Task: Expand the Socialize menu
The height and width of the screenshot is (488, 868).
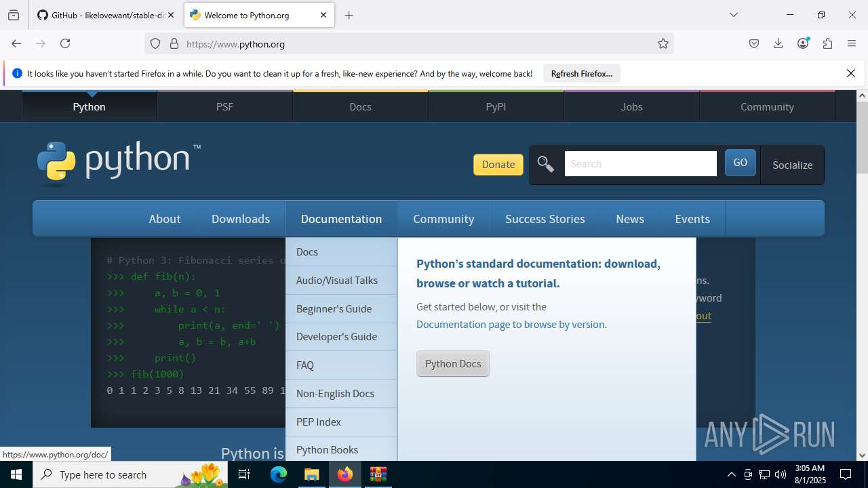Action: coord(792,165)
